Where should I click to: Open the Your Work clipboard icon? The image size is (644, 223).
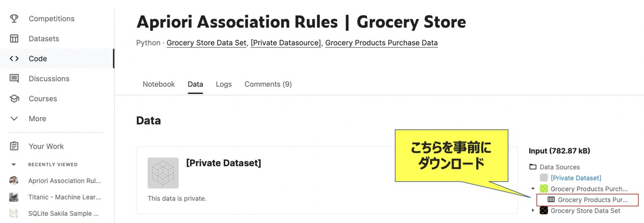14,146
